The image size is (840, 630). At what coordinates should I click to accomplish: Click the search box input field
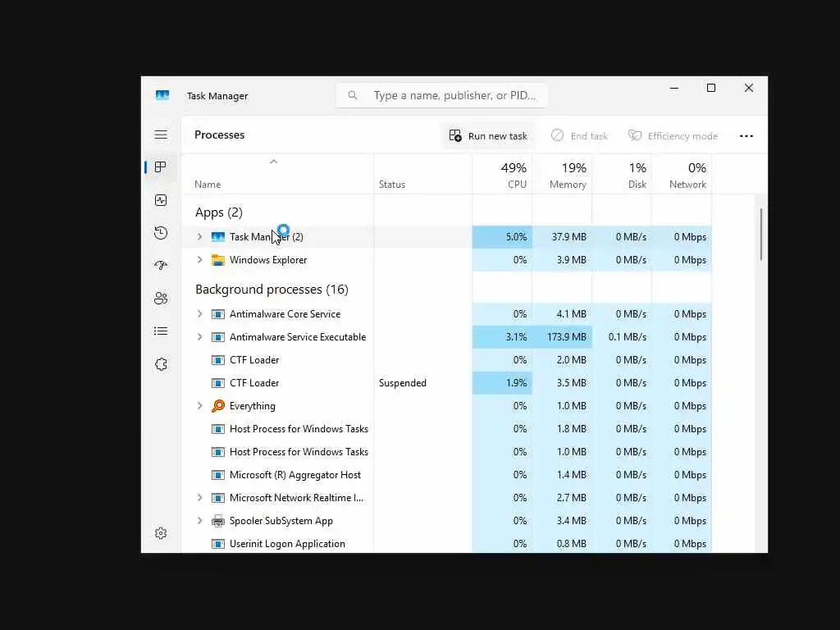pos(441,95)
